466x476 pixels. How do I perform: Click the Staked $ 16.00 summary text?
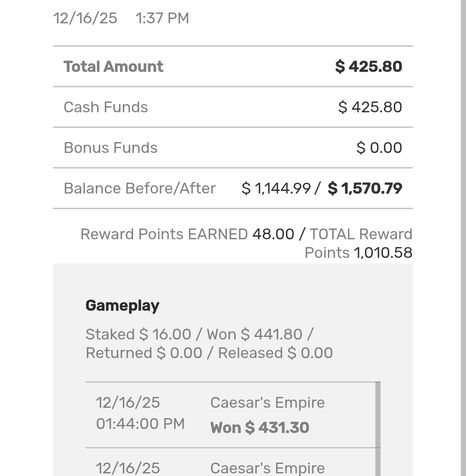138,334
